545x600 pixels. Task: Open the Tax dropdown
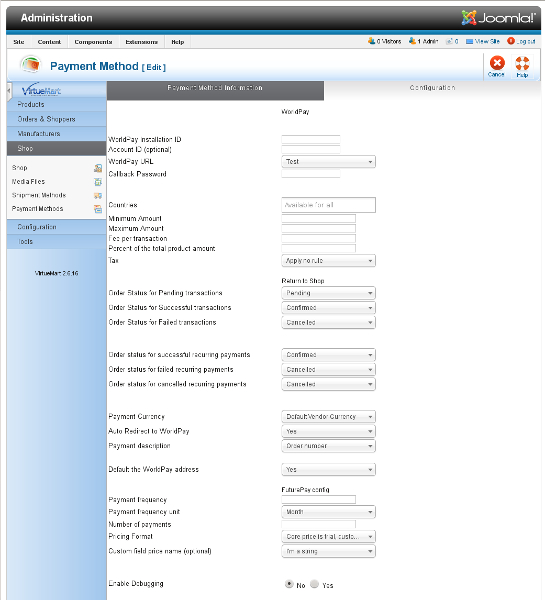328,261
